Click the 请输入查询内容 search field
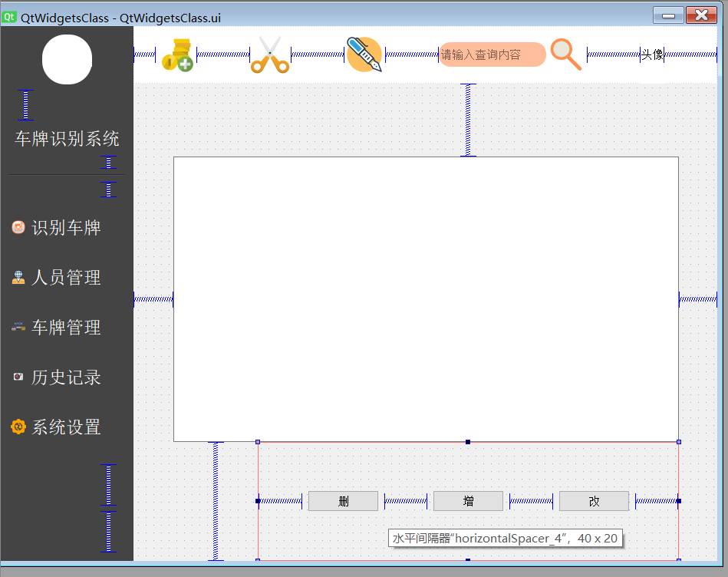Viewport: 728px width, 577px height. (492, 54)
